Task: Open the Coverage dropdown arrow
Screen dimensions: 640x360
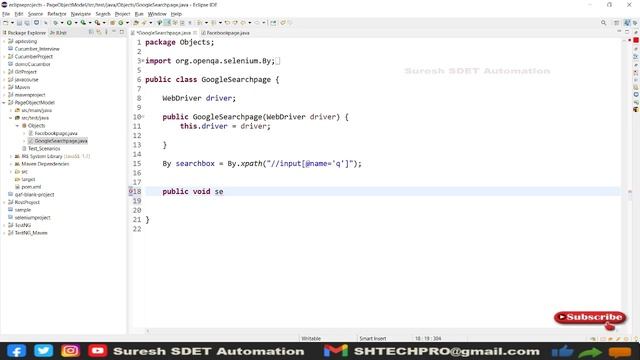Action: tap(90, 23)
